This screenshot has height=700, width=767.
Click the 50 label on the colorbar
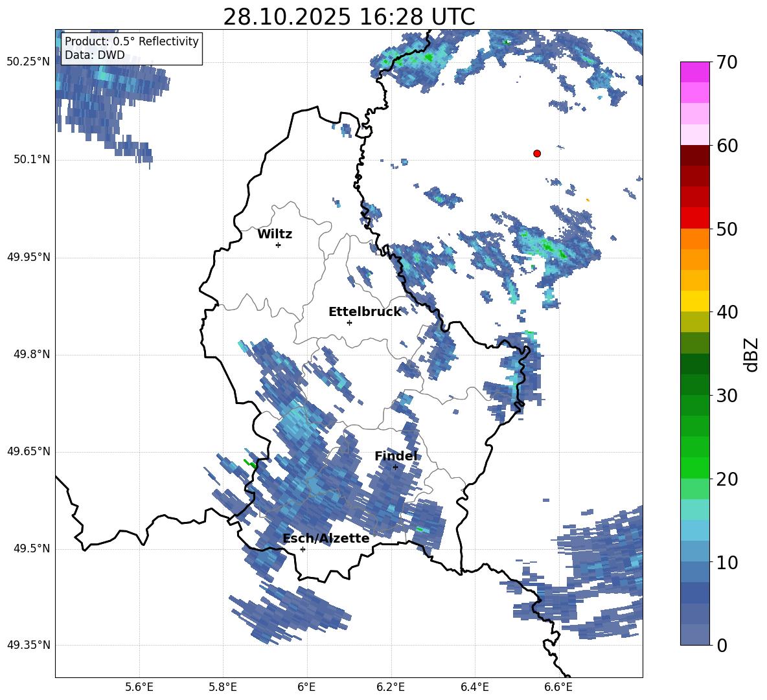coord(727,229)
